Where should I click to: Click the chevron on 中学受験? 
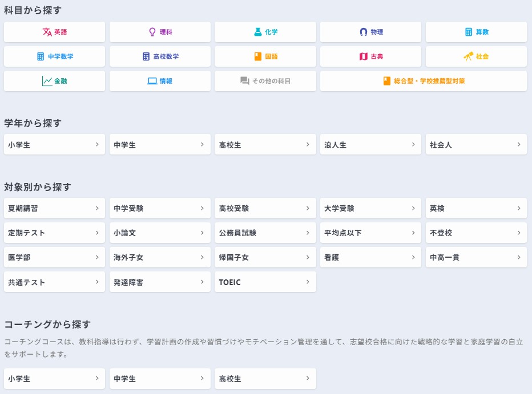[x=202, y=208]
